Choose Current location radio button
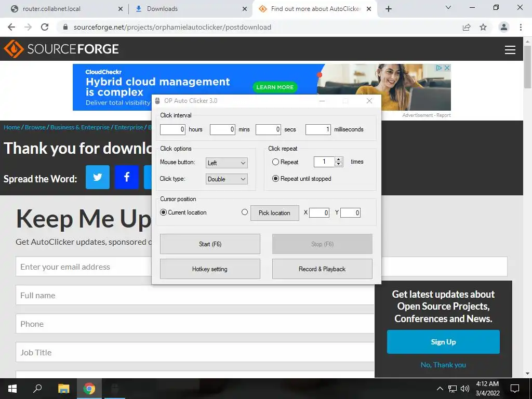 (164, 212)
